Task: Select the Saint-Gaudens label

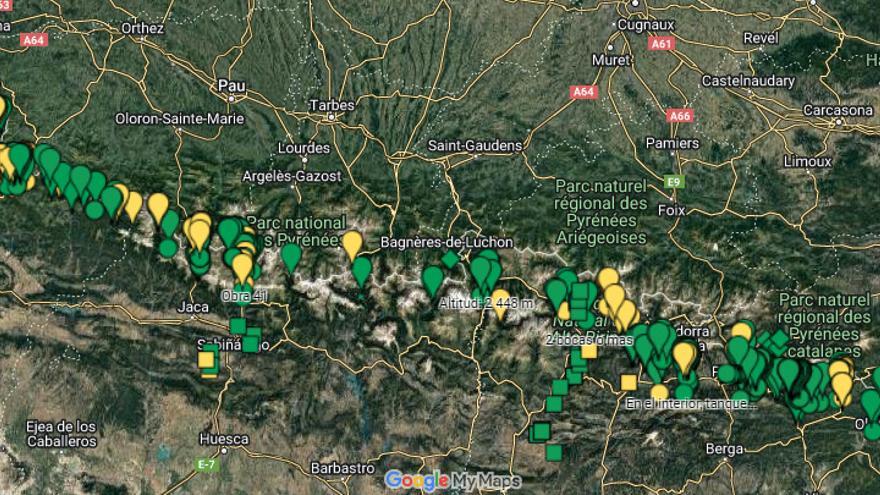Action: tap(475, 145)
